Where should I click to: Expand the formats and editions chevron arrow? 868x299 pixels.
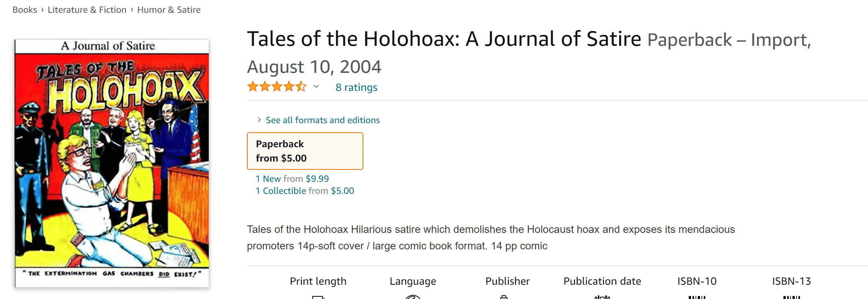pyautogui.click(x=259, y=120)
